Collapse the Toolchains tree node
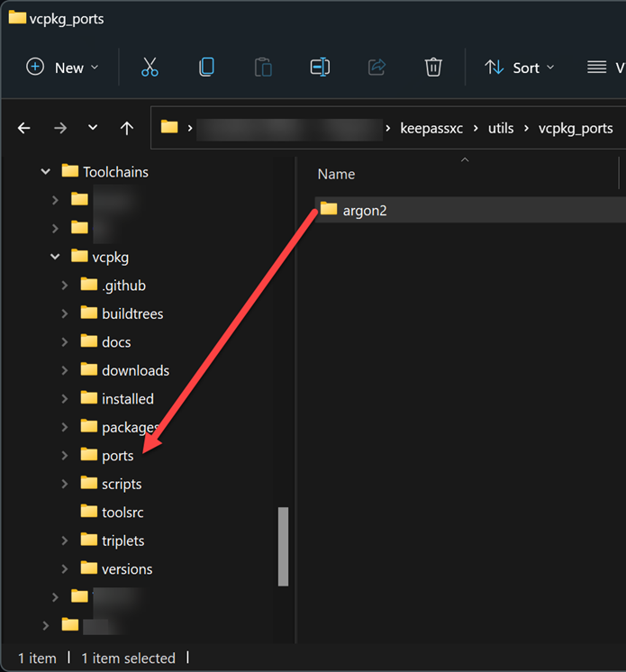Screen dimensions: 626x672 (x=45, y=172)
